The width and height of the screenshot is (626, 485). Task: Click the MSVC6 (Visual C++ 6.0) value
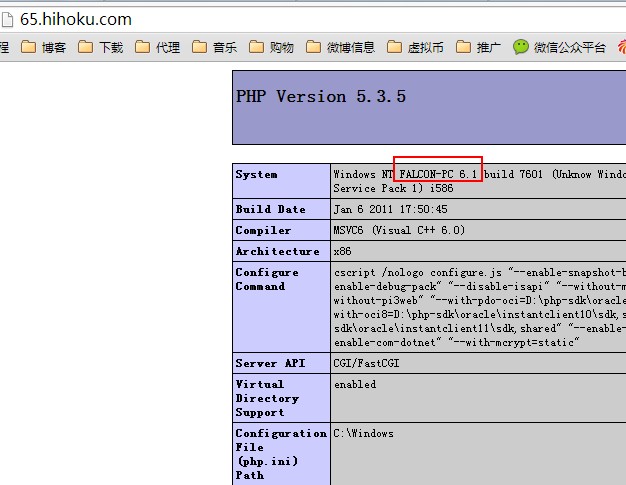pos(399,230)
